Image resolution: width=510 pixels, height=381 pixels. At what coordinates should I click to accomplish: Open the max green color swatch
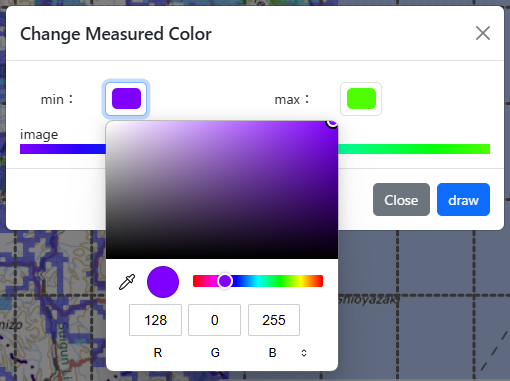pos(361,99)
